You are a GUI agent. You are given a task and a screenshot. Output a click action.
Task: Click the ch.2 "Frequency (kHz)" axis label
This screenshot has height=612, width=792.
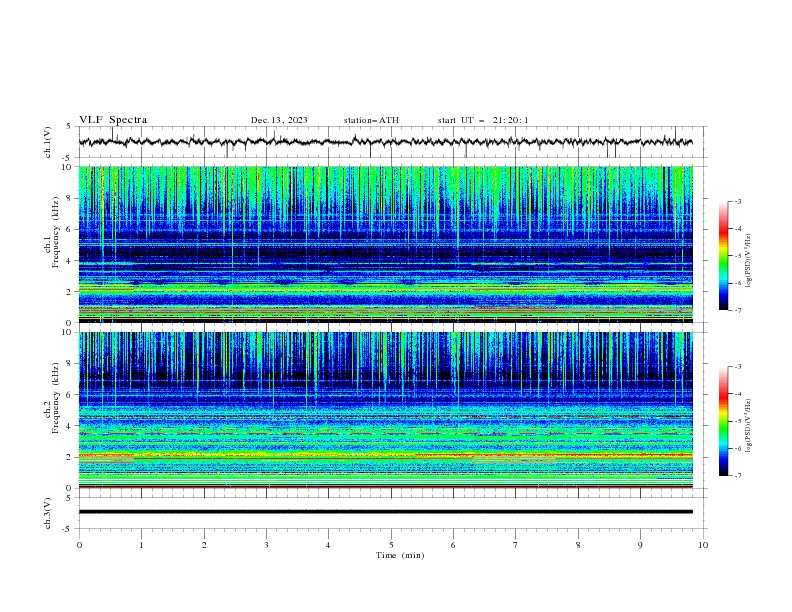[56, 397]
